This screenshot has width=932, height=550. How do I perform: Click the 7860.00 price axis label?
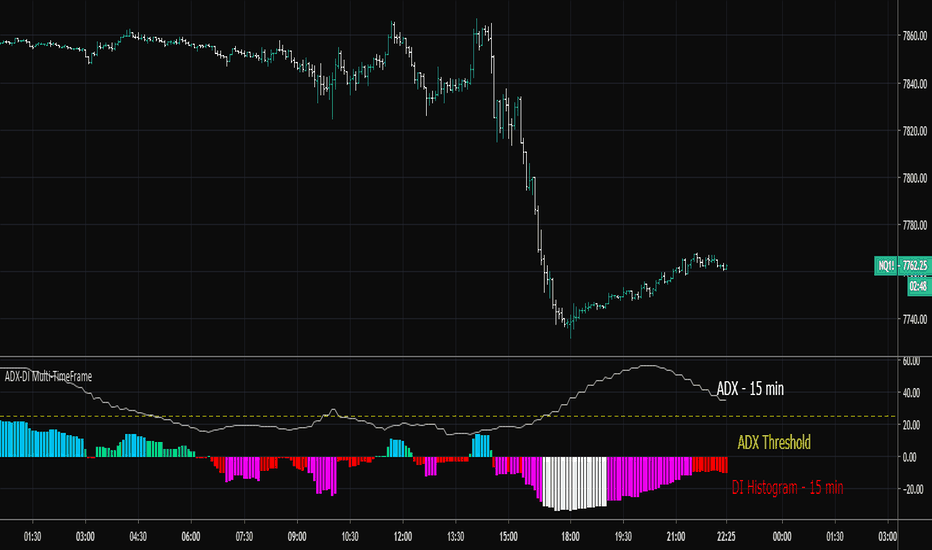pyautogui.click(x=915, y=36)
